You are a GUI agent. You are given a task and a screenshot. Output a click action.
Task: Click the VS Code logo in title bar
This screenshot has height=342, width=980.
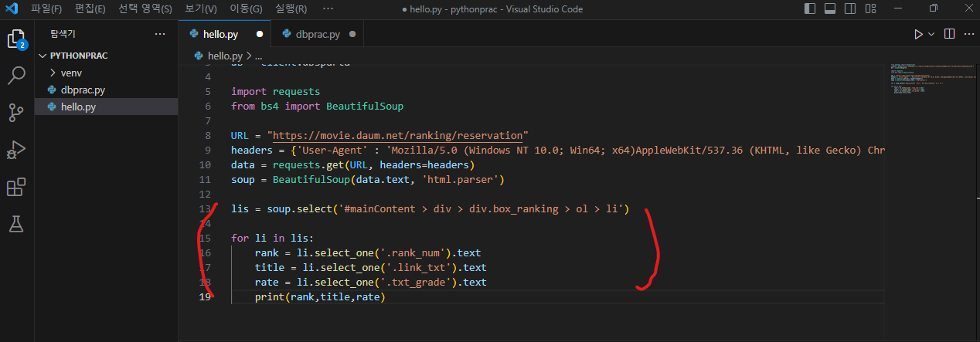click(12, 9)
